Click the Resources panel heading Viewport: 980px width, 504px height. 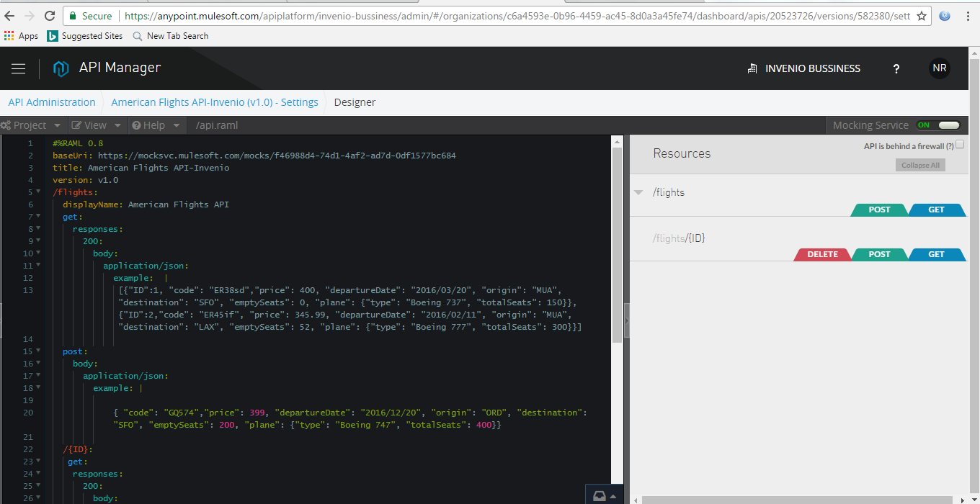click(x=682, y=153)
